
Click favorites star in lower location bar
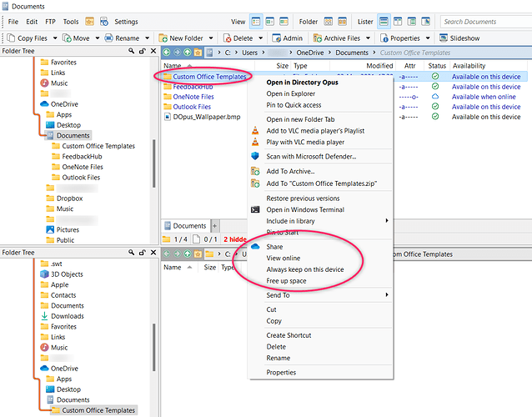coord(198,254)
